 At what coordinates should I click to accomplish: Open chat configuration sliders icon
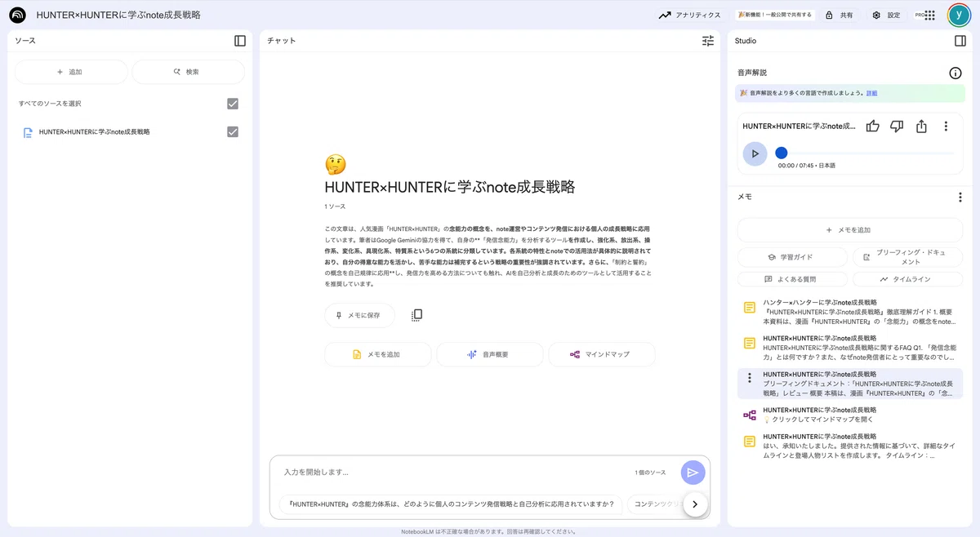pyautogui.click(x=708, y=41)
